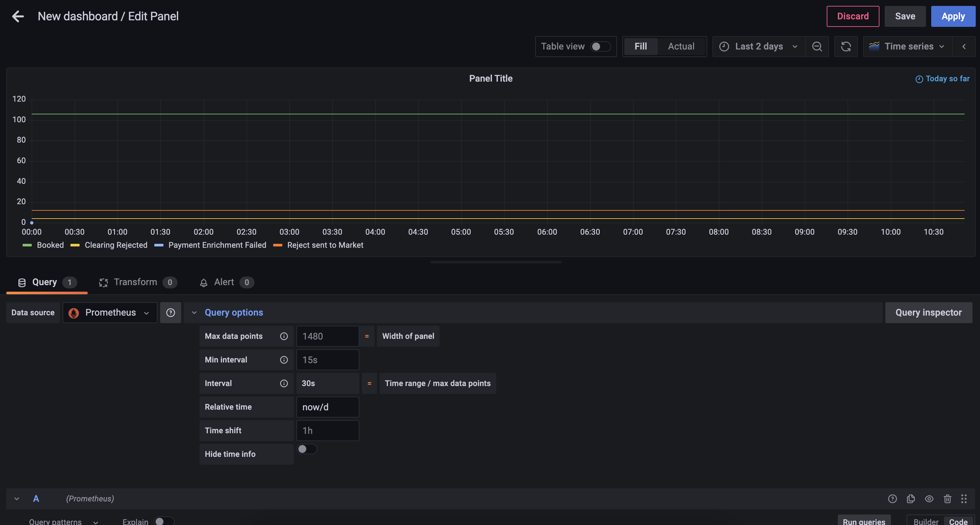Screen dimensions: 980x525
Task: Click the back arrow to leave Edit Panel
Action: tap(18, 16)
